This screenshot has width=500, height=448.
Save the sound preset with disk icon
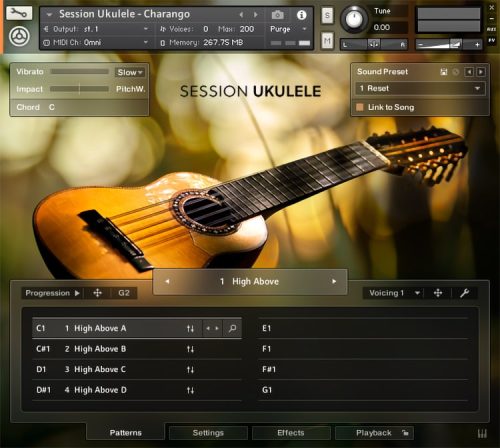[444, 72]
